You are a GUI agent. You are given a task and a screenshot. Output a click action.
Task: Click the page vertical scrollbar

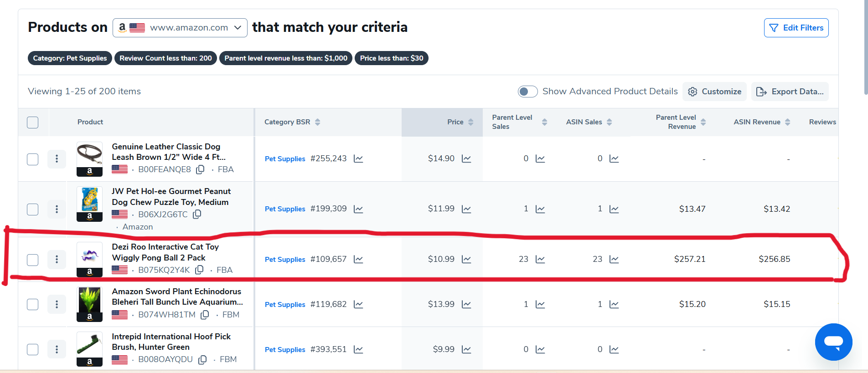click(866, 48)
